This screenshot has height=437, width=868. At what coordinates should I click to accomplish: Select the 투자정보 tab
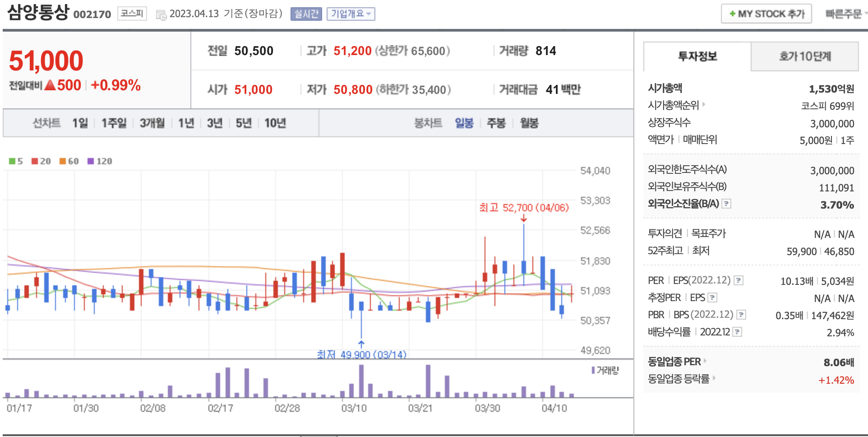click(697, 56)
